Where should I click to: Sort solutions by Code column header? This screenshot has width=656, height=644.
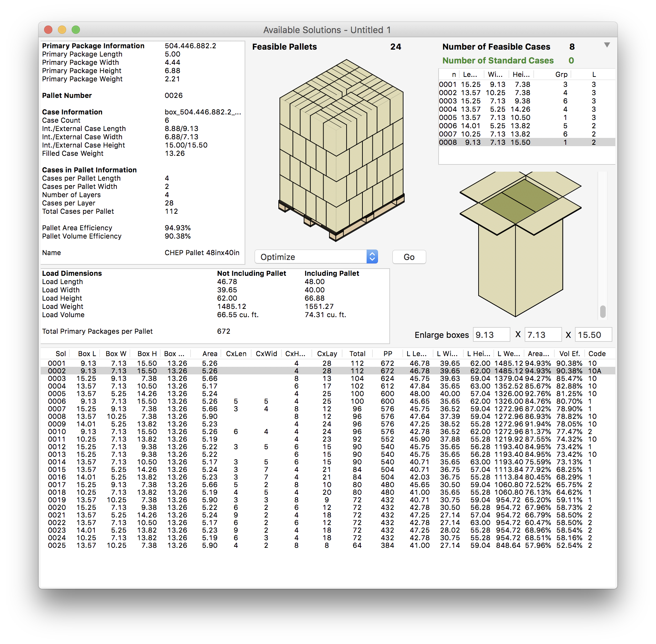597,354
